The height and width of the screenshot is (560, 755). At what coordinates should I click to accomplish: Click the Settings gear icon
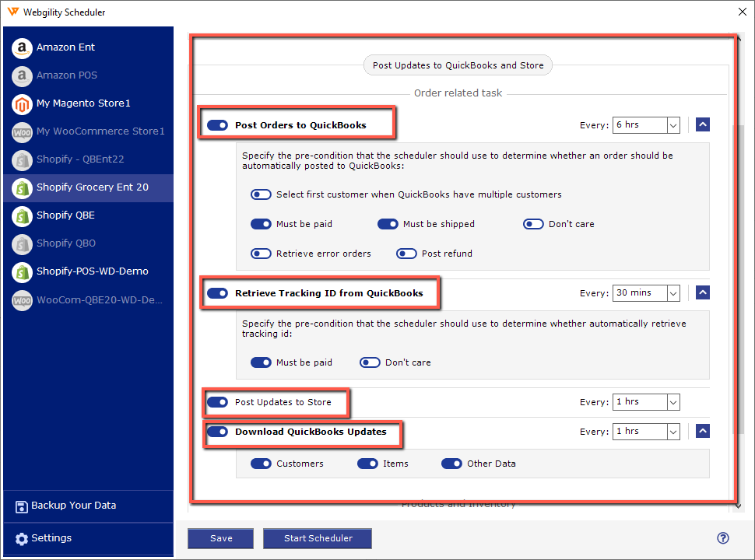(x=22, y=539)
